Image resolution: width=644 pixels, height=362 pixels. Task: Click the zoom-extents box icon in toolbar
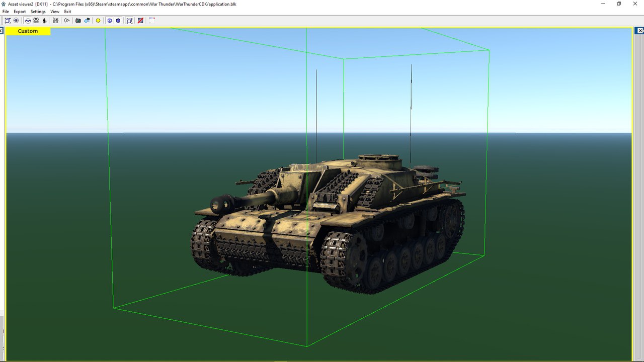(x=8, y=21)
